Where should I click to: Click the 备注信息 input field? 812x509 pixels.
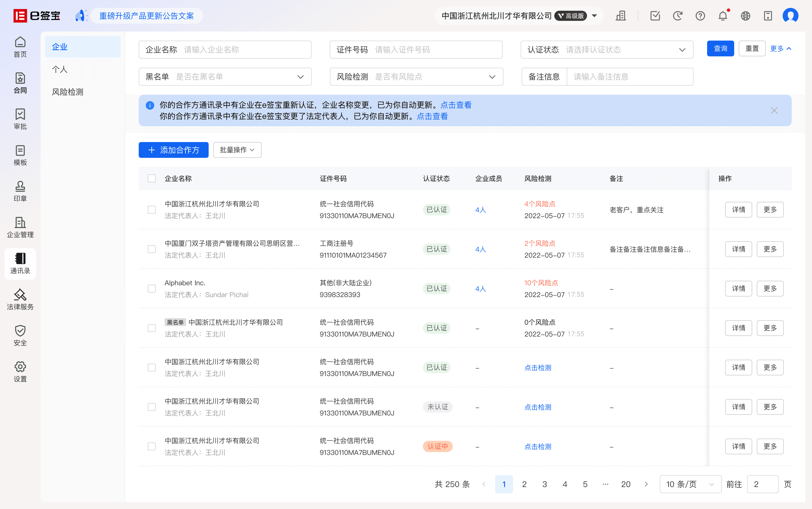[x=630, y=77]
